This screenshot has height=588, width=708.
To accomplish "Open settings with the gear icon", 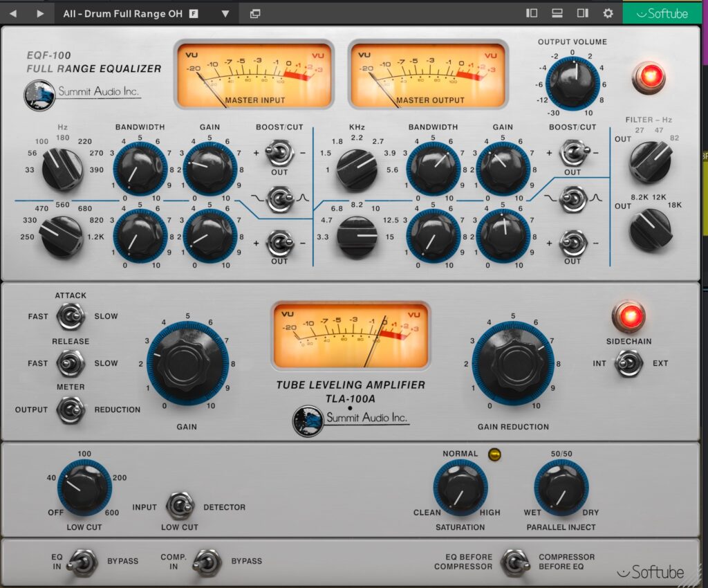I will click(608, 13).
